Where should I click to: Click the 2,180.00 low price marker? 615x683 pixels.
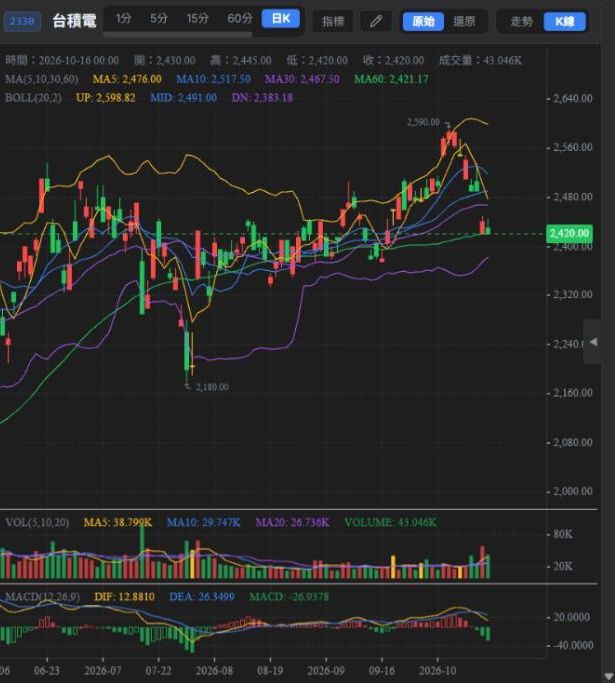pos(212,387)
